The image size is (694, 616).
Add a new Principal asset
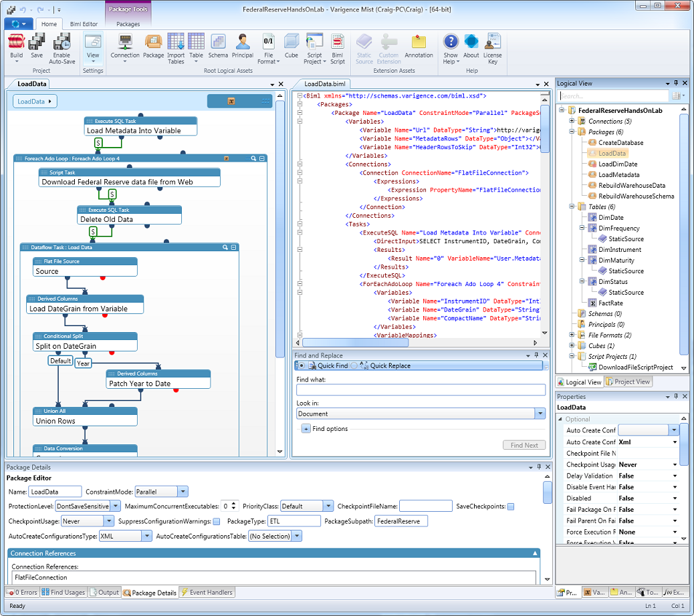pos(243,46)
